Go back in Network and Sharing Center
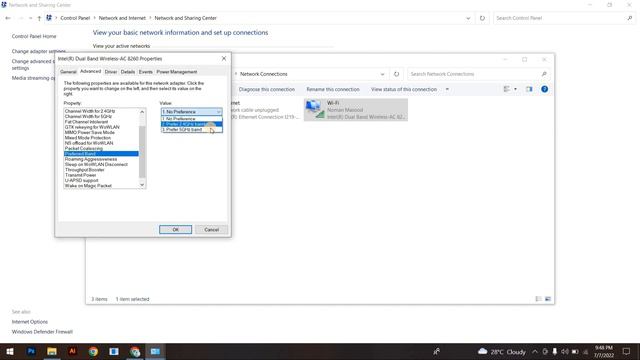 (8, 18)
